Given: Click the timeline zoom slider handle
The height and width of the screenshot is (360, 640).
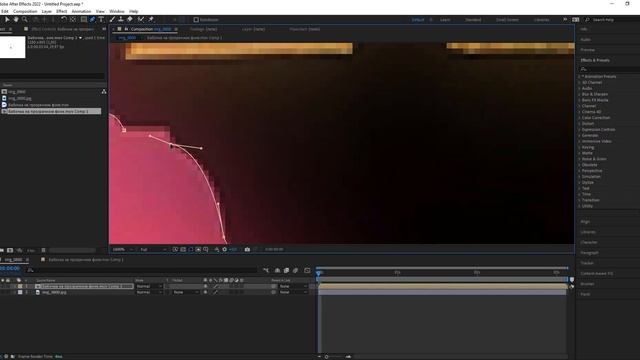Looking at the screenshot, I should click(326, 357).
